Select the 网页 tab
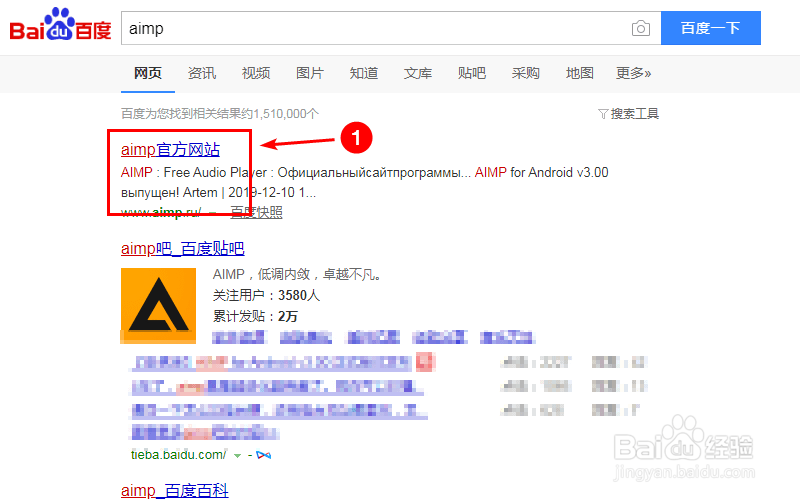Image resolution: width=800 pixels, height=500 pixels. click(x=147, y=73)
